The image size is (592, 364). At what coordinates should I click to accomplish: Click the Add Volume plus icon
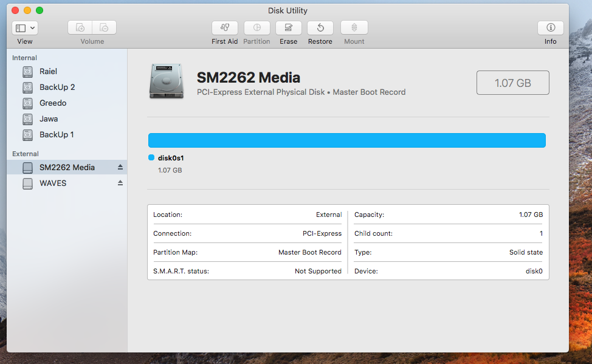coord(80,27)
